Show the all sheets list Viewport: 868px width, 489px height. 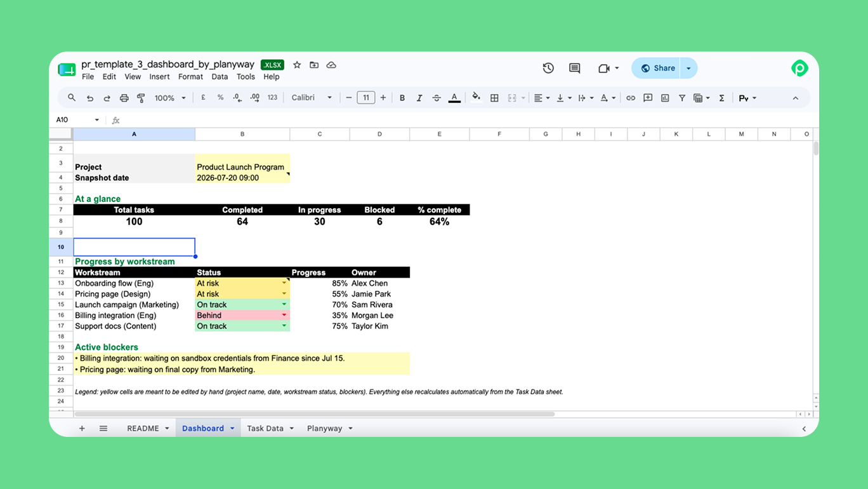tap(103, 429)
